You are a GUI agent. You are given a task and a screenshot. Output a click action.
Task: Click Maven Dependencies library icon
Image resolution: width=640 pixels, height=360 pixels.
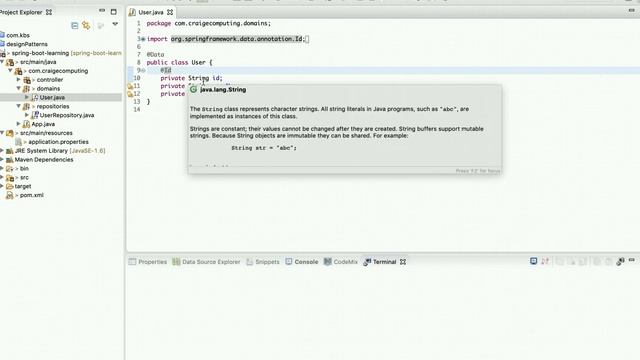(x=10, y=160)
